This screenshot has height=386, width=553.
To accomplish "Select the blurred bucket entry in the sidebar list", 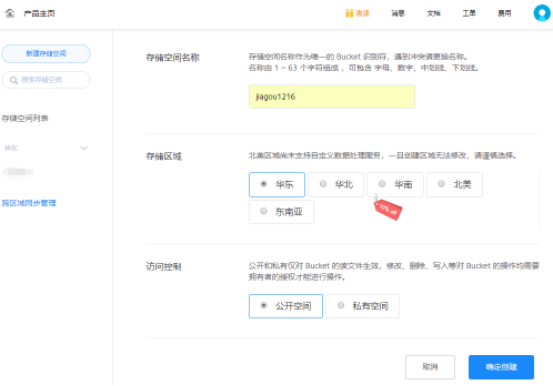I will [18, 172].
